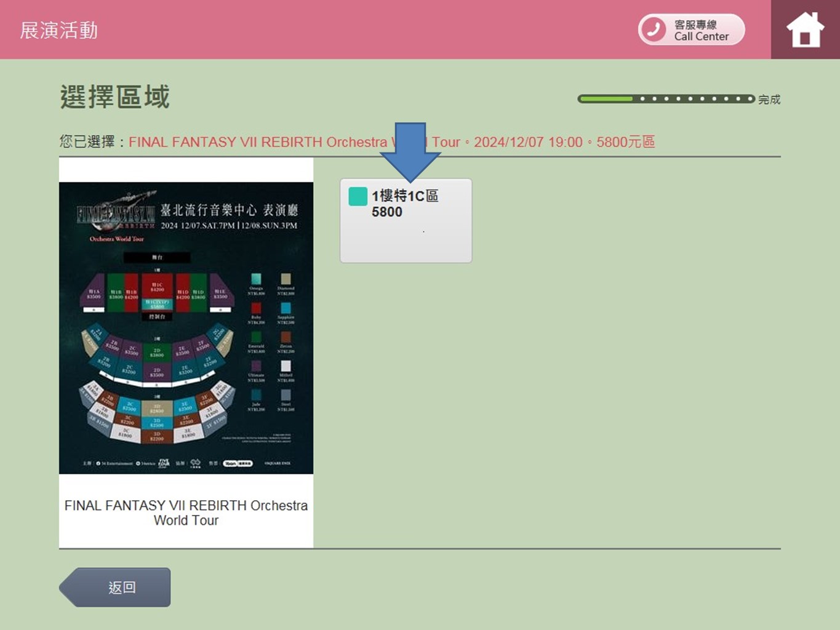Click the phone icon in Call Center

click(x=654, y=30)
